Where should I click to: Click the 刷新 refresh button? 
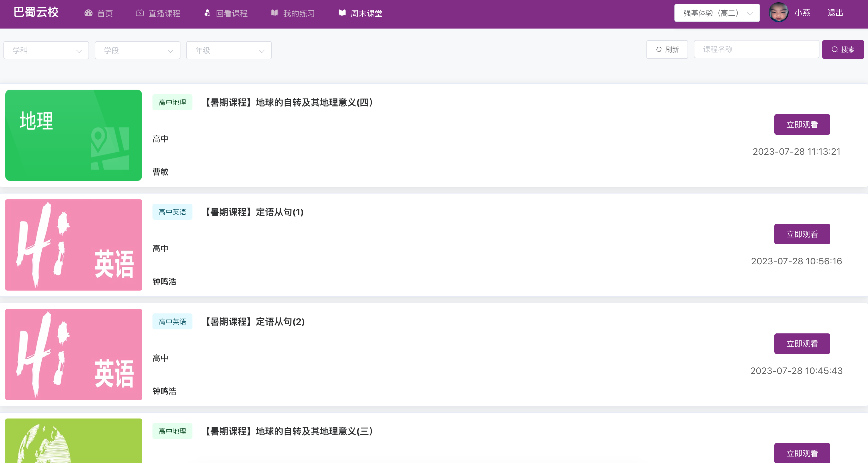(667, 50)
